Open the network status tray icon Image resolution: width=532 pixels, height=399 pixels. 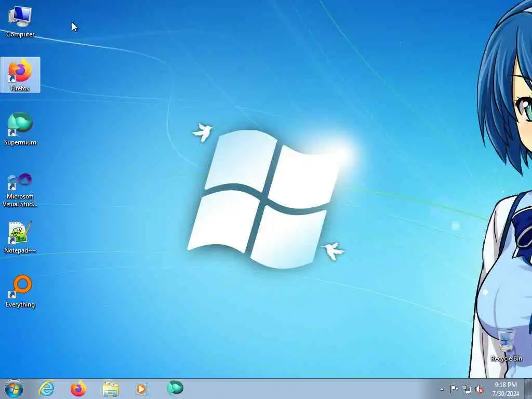pos(467,389)
